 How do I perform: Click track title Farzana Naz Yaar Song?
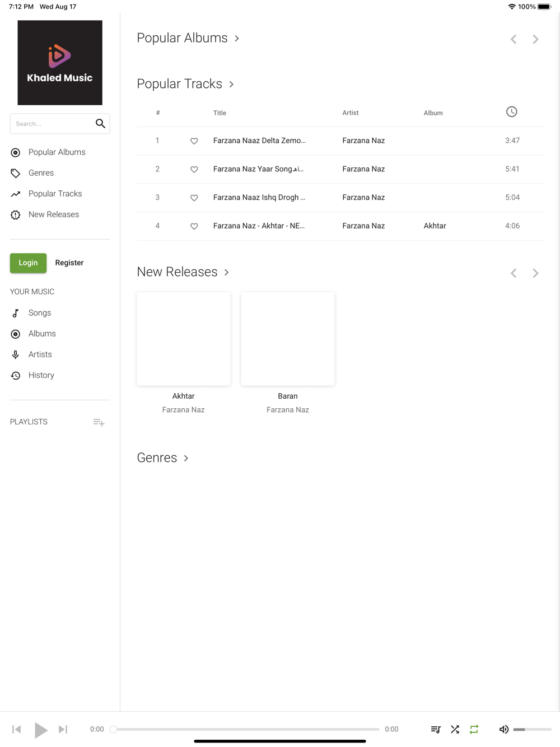click(259, 169)
